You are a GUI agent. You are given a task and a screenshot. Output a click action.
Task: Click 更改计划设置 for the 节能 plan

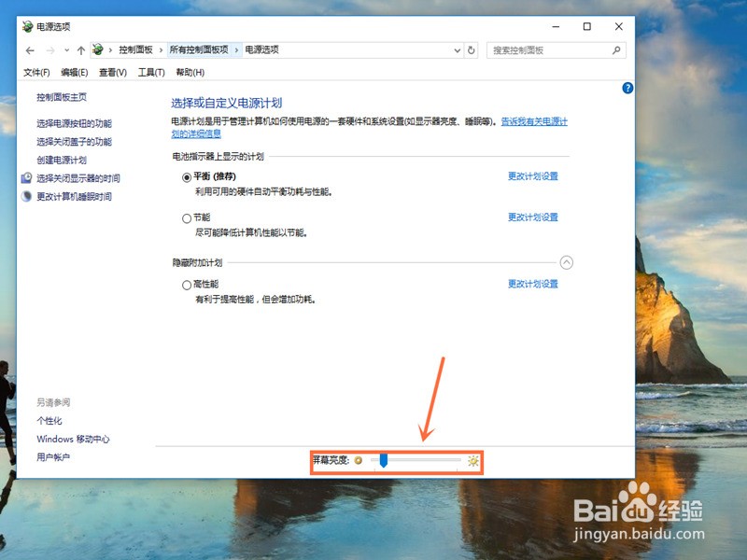[532, 217]
